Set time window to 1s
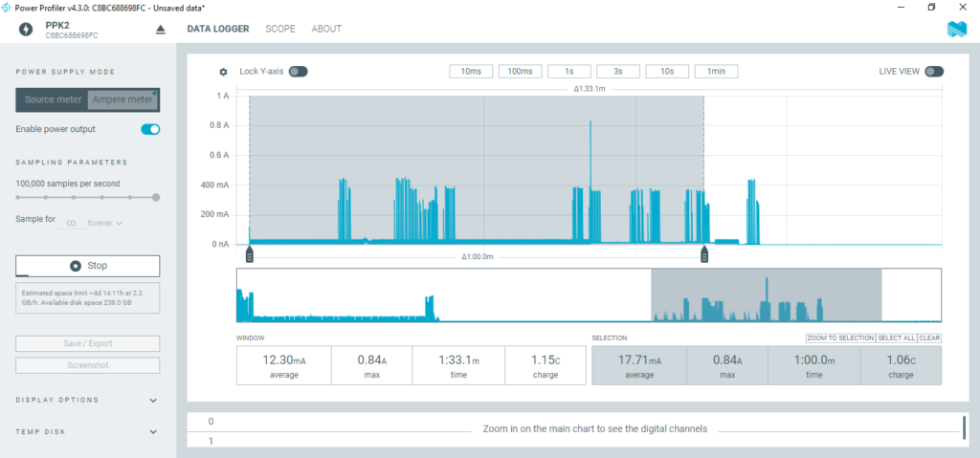Viewport: 980px width, 458px height. click(x=569, y=71)
